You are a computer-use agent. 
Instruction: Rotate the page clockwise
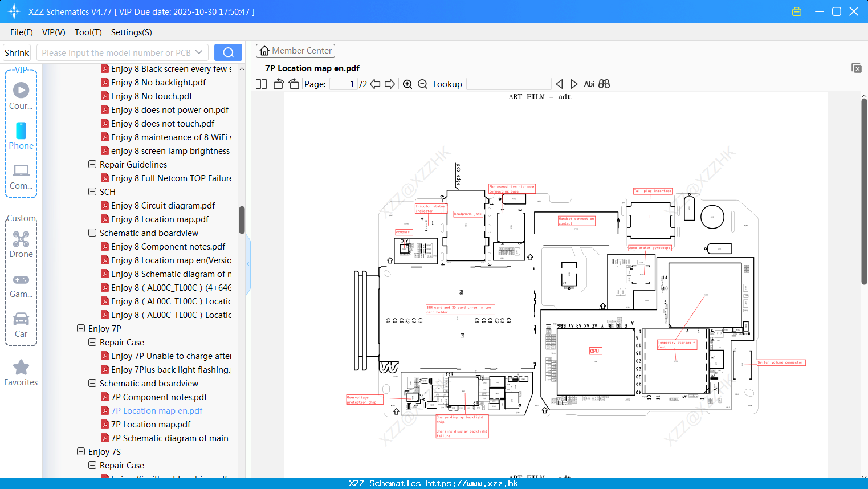click(294, 84)
